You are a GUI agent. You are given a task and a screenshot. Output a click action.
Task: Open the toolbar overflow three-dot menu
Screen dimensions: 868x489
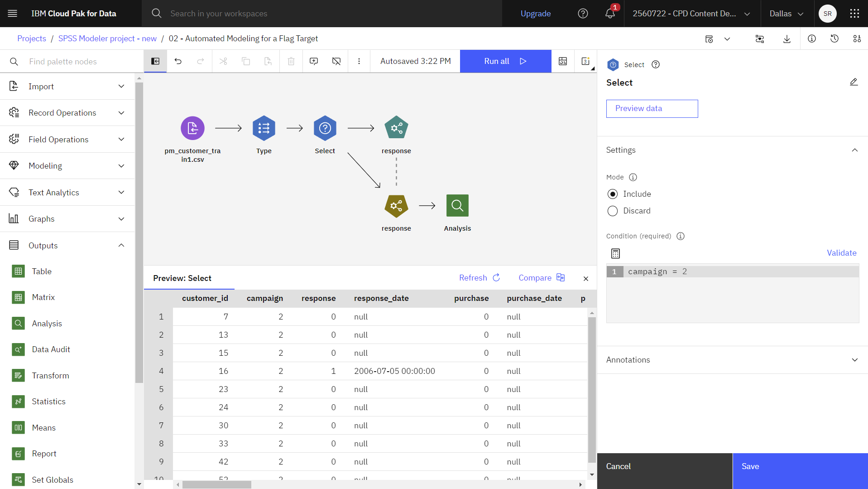(359, 61)
